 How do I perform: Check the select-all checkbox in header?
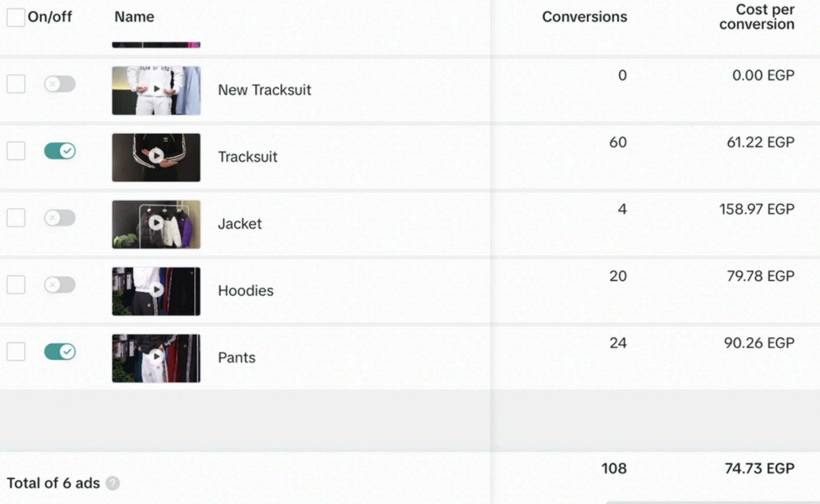(x=16, y=18)
